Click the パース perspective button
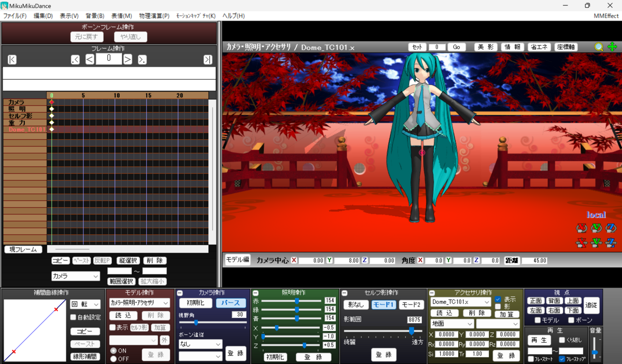Viewport: 622px width, 364px height. pos(231,302)
